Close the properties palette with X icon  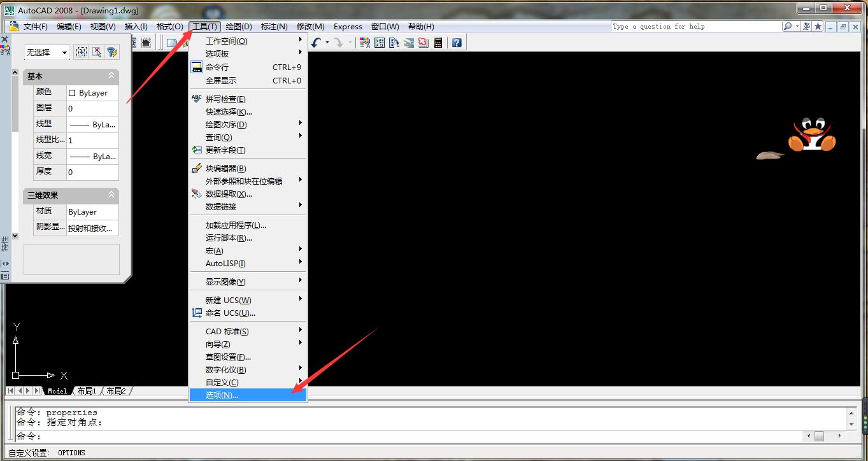tap(5, 39)
